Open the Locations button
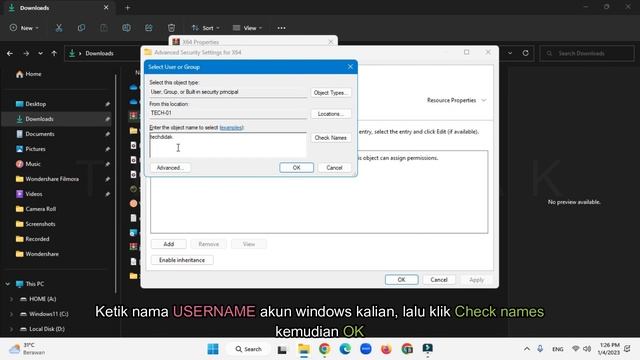This screenshot has width=640, height=360. point(330,114)
